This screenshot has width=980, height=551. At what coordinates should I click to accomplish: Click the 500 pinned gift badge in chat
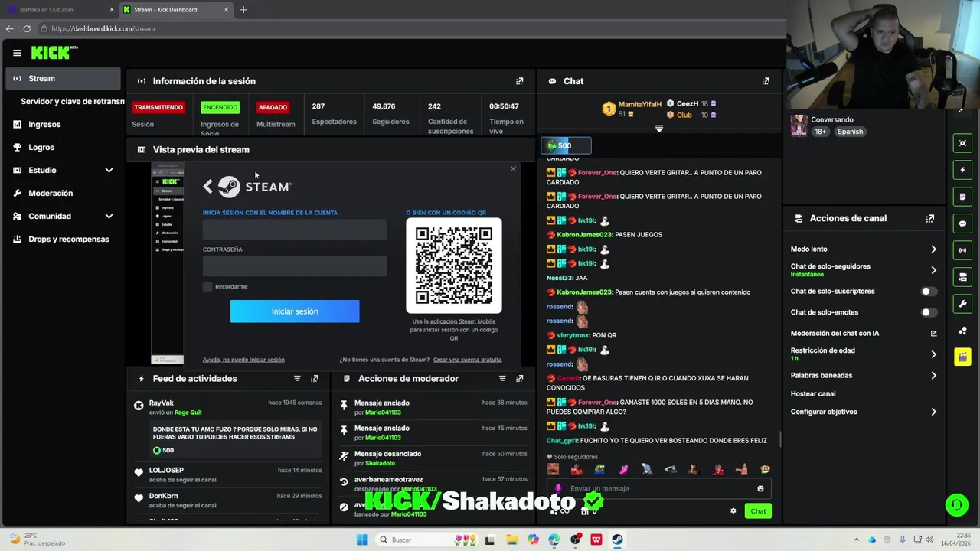(x=566, y=145)
